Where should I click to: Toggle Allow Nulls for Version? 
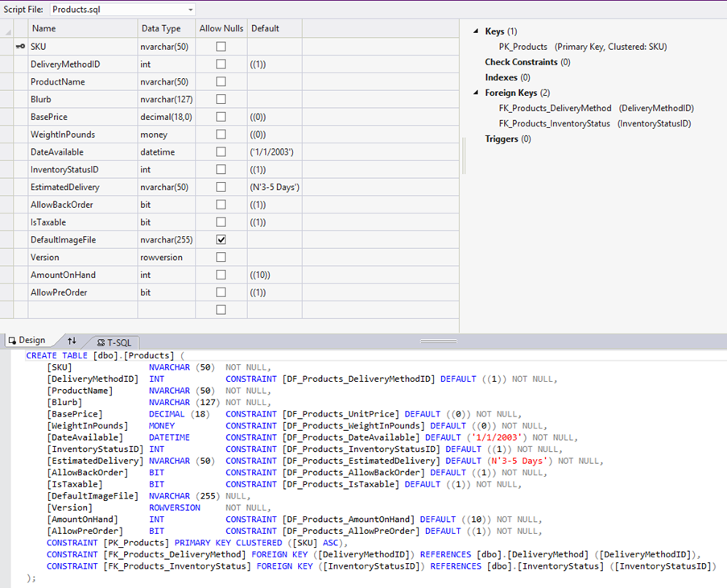[221, 258]
